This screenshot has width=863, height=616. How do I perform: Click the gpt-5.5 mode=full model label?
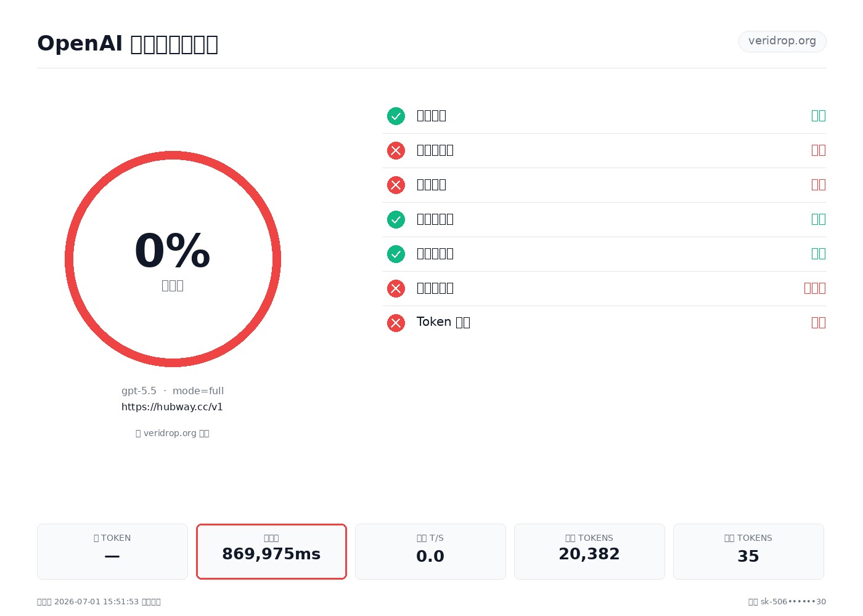(x=173, y=391)
